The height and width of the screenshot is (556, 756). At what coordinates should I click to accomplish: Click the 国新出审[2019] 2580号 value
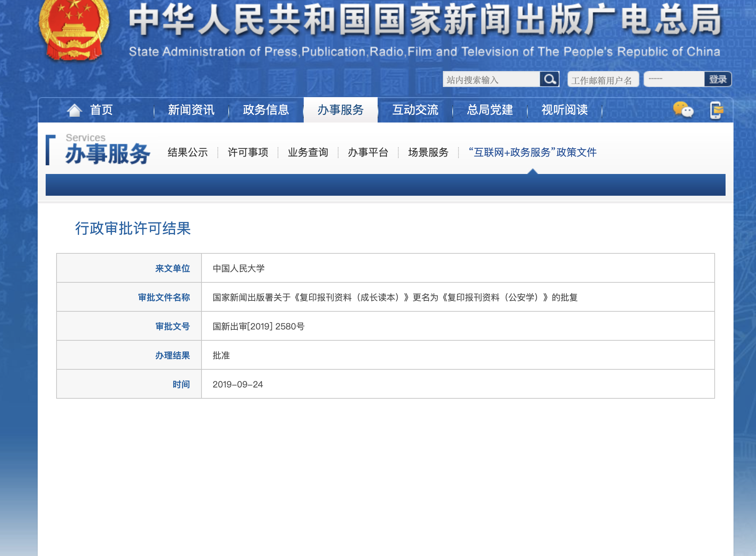pyautogui.click(x=258, y=326)
